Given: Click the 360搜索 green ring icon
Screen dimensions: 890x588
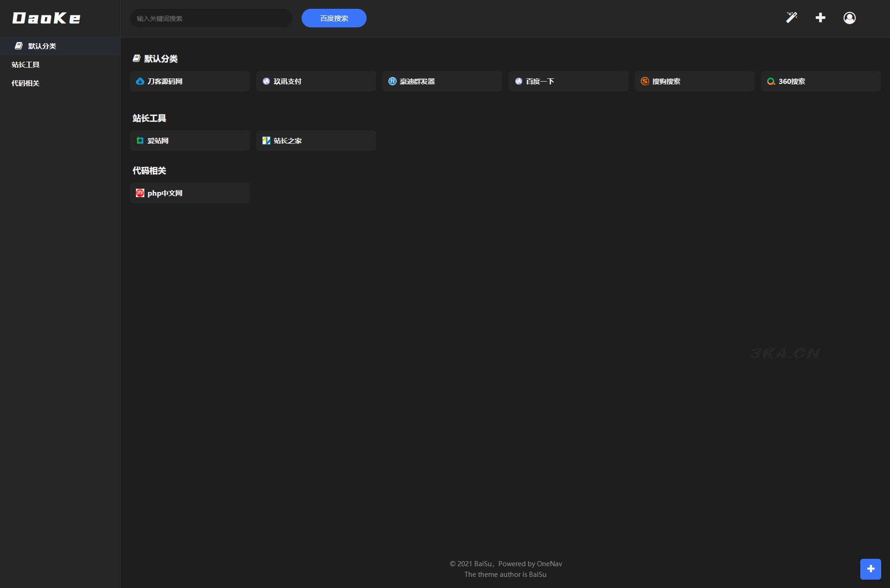Looking at the screenshot, I should coord(771,81).
